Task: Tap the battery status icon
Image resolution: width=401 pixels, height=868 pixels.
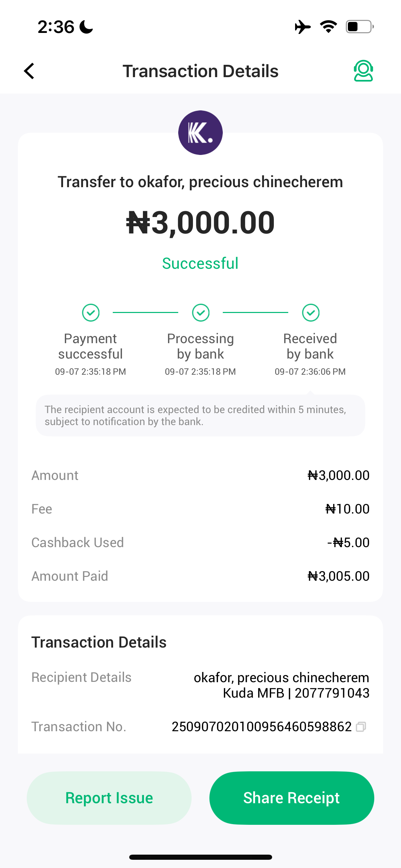Action: point(360,27)
